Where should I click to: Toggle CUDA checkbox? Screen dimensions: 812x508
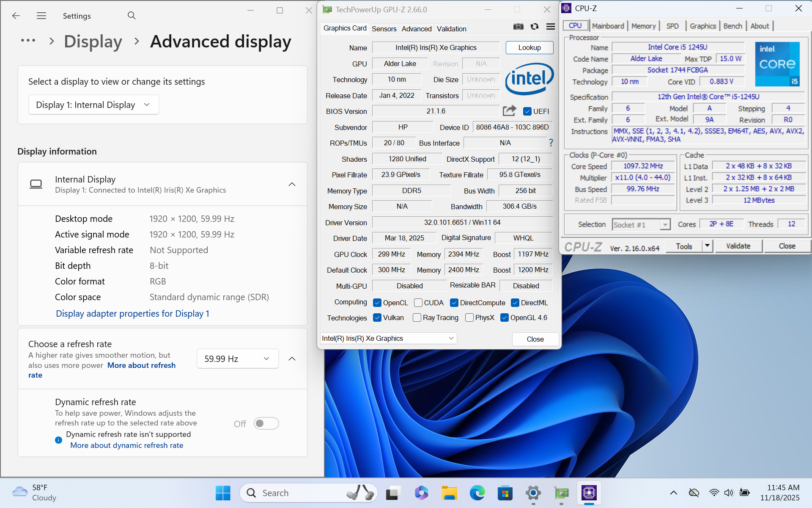418,303
